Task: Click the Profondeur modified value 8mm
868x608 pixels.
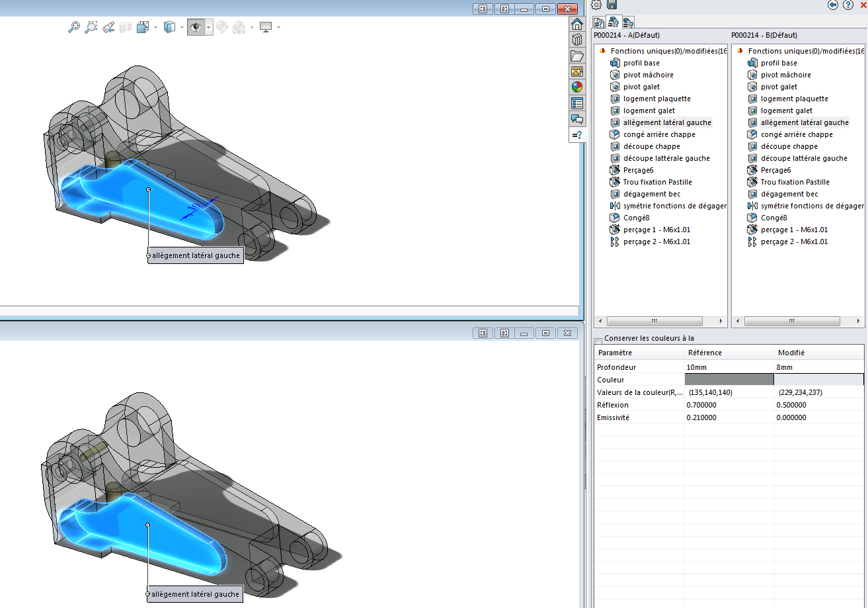Action: click(785, 367)
